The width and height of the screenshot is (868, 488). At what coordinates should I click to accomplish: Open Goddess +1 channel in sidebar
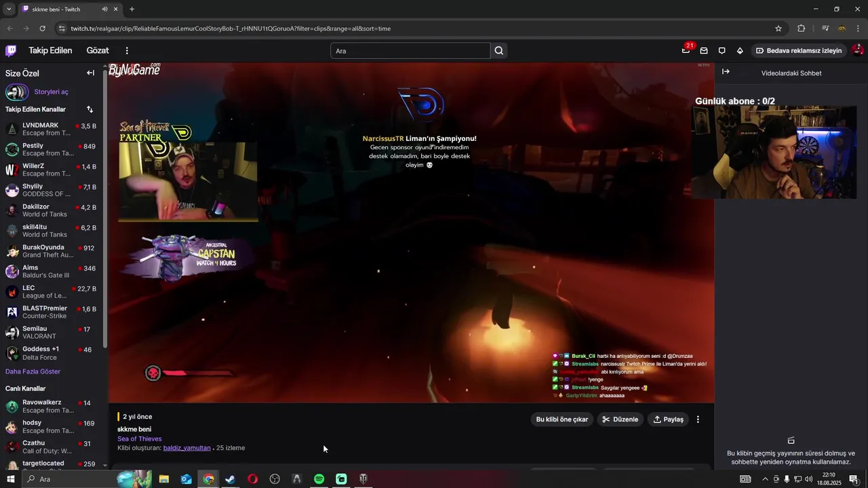point(52,353)
